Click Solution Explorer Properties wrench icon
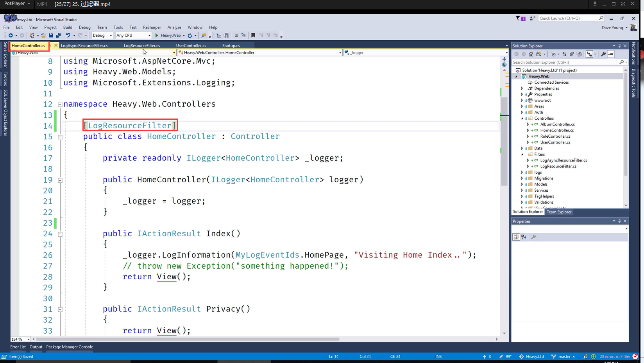The width and height of the screenshot is (644, 363). click(603, 54)
